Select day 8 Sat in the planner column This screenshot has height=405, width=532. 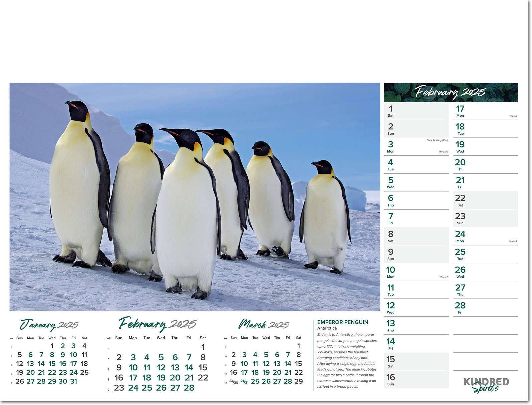point(416,236)
